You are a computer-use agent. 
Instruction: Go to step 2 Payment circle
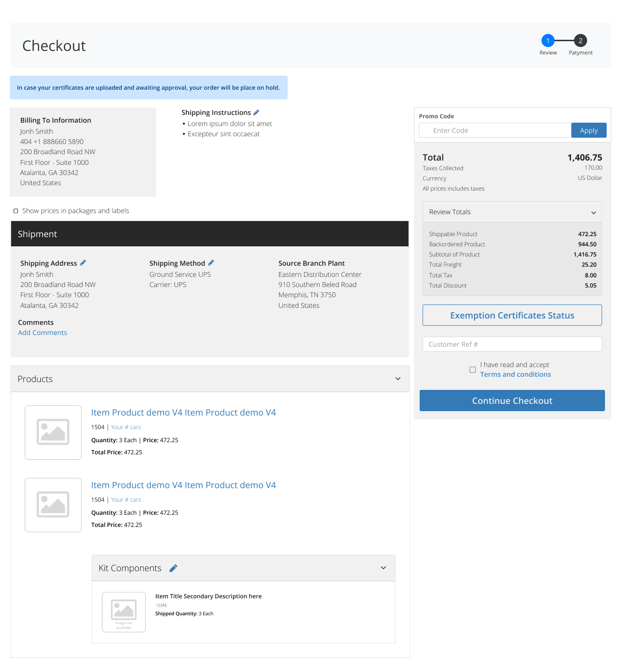(580, 41)
